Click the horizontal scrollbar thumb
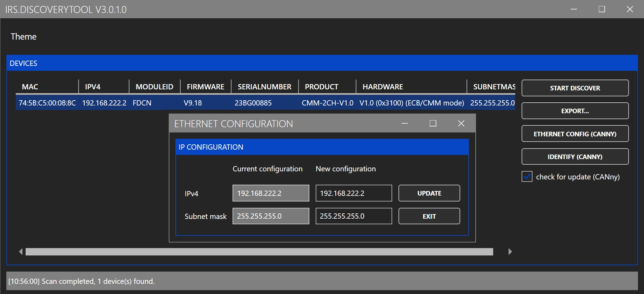644x294 pixels. coord(259,252)
